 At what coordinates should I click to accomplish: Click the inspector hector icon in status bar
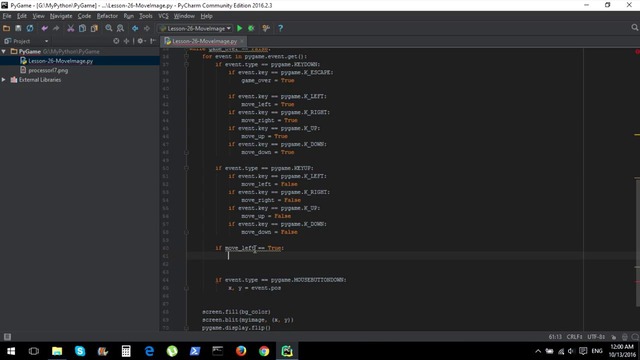click(624, 337)
